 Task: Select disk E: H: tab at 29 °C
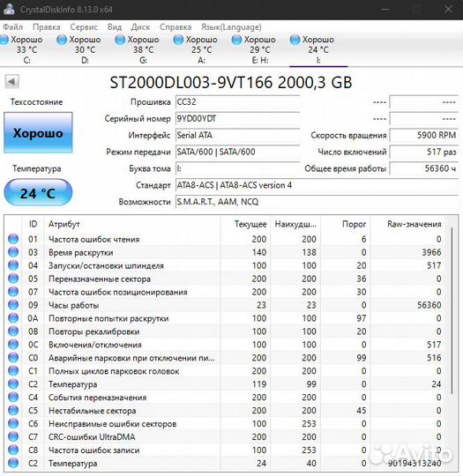260,49
